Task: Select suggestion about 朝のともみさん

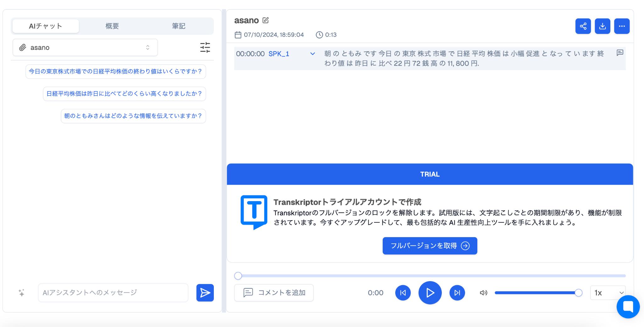Action: point(133,116)
